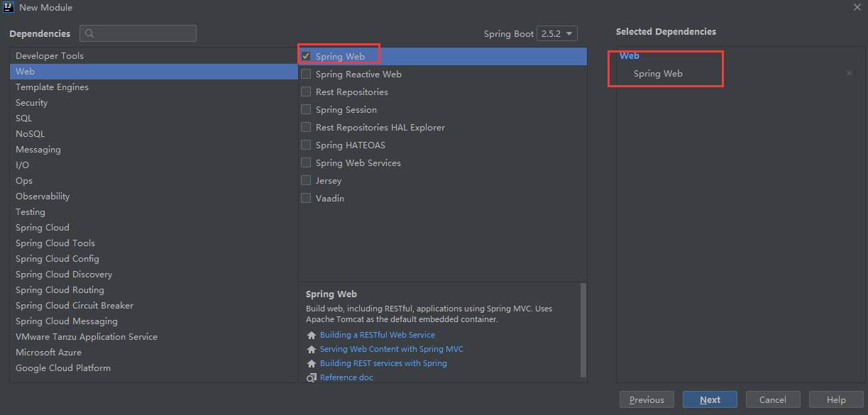This screenshot has height=415, width=868.
Task: Cancel the New Module dialog
Action: tap(773, 399)
